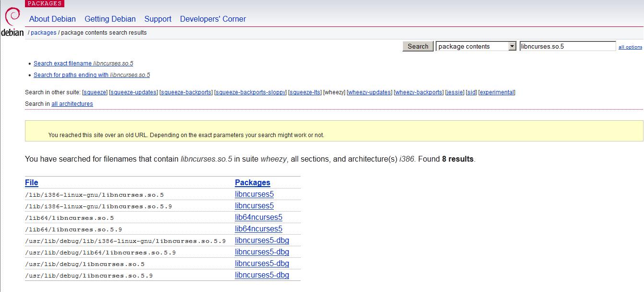Open libncurses5-dbg for /usr/lib/debug/lib/i386-linux-gnu/libncurses.so.5.9
This screenshot has height=292, width=644.
pos(262,241)
